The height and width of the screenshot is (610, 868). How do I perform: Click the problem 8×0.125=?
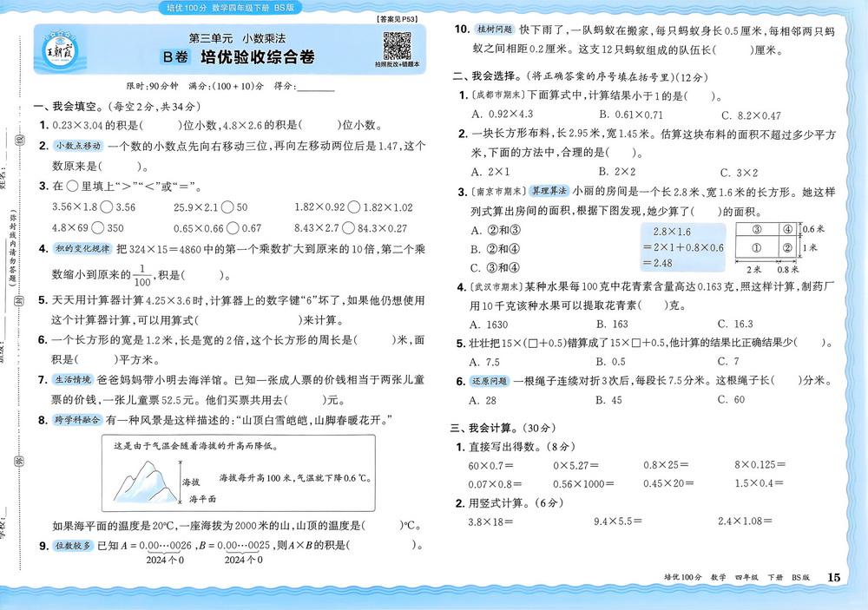760,464
